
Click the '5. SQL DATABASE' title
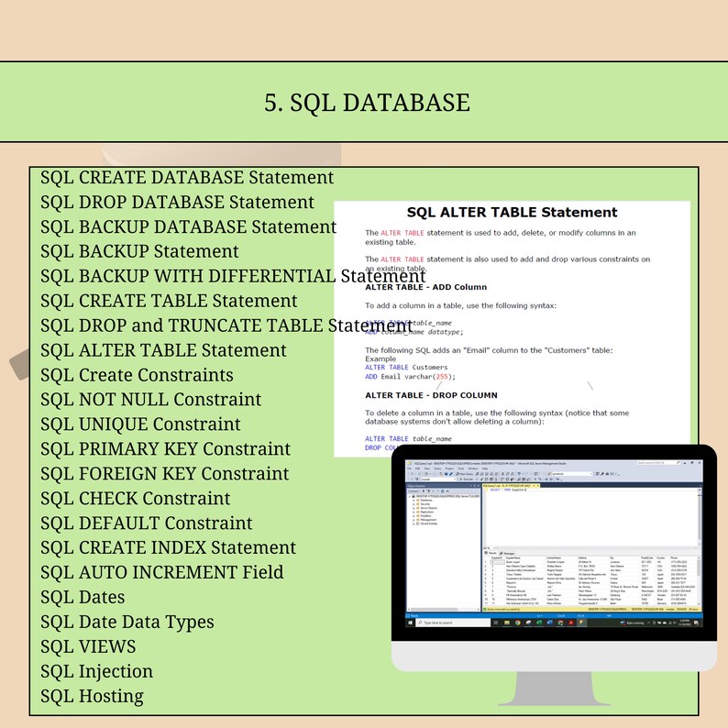[367, 102]
